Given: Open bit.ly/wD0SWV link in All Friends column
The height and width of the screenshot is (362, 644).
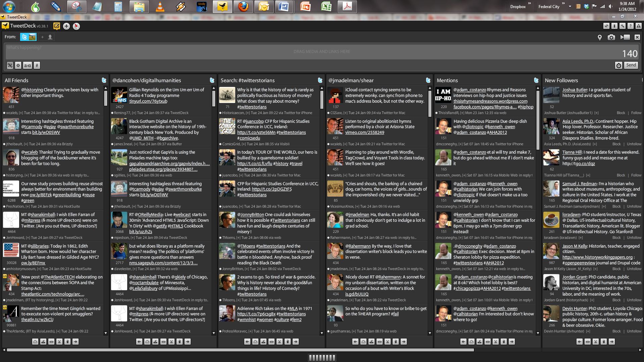Looking at the screenshot, I should pos(46,133).
